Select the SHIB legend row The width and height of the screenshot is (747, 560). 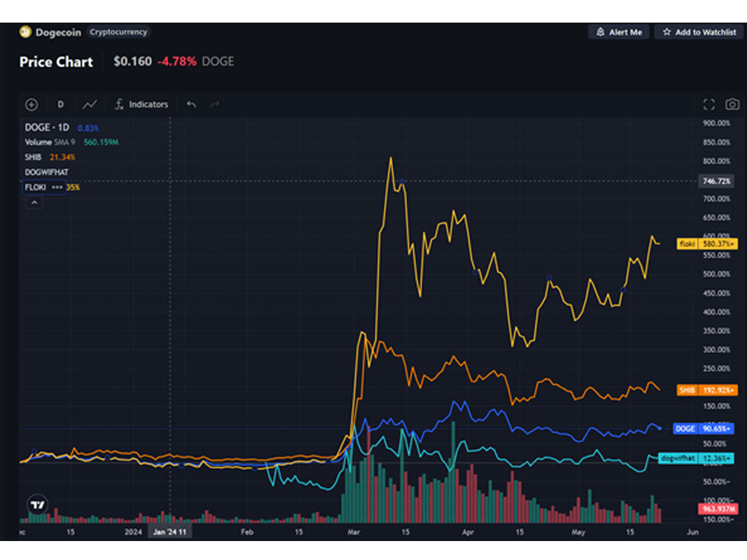tap(50, 157)
